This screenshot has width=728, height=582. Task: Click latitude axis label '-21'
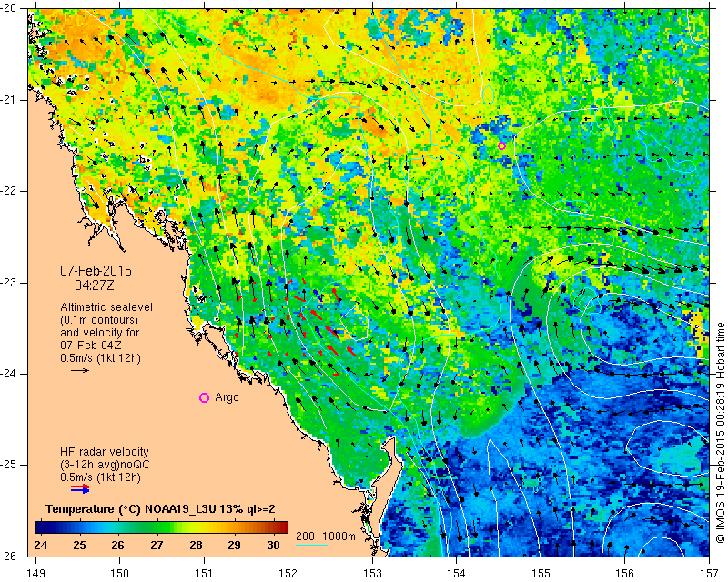pos(9,100)
